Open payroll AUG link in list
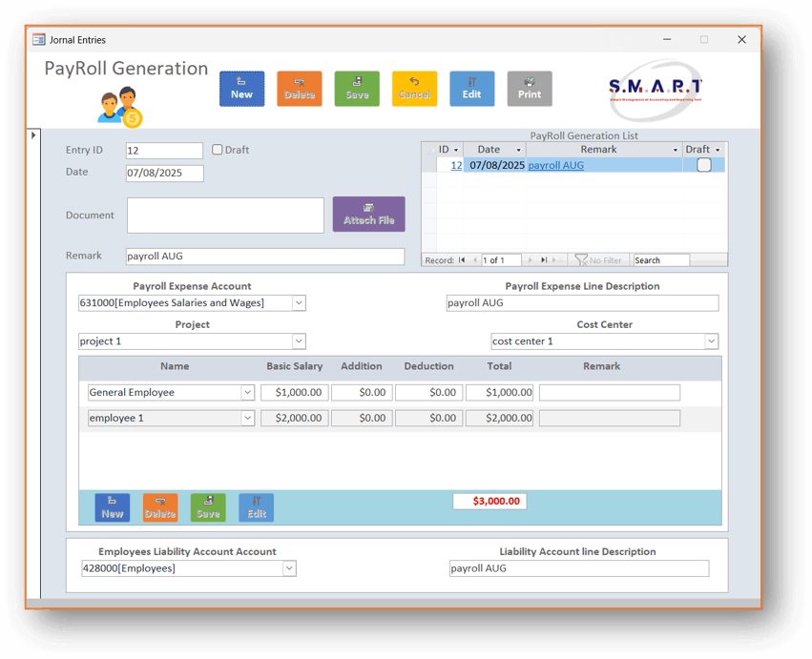This screenshot has width=812, height=659. 555,165
